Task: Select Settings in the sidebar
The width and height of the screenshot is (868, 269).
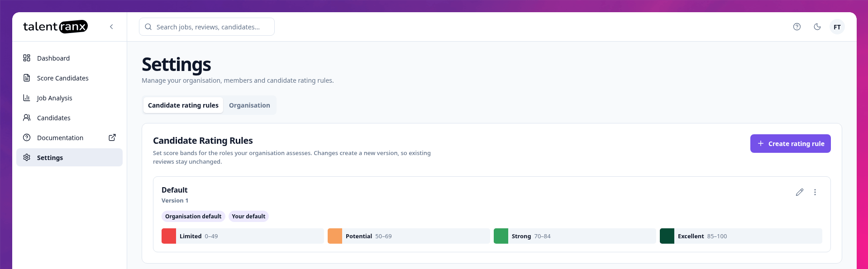Action: tap(69, 157)
